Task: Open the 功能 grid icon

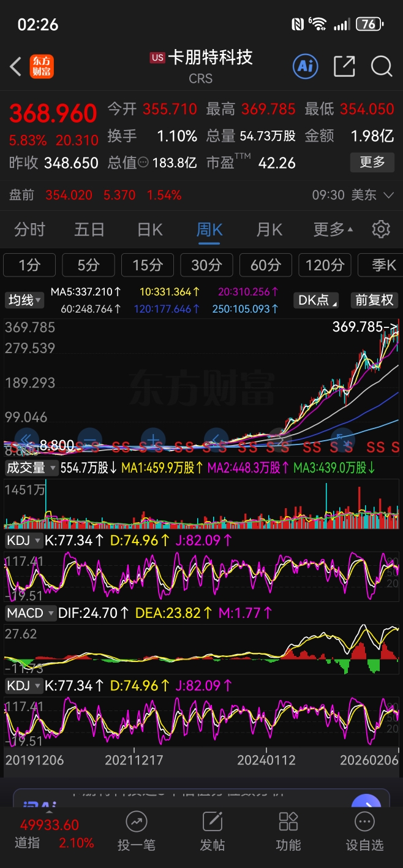Action: 288,821
